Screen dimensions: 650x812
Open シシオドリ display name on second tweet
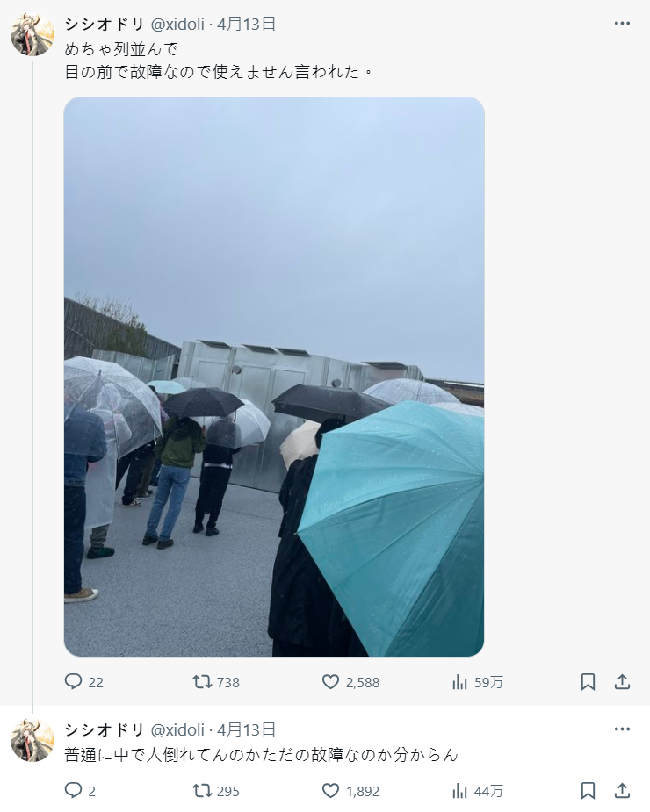pos(105,729)
